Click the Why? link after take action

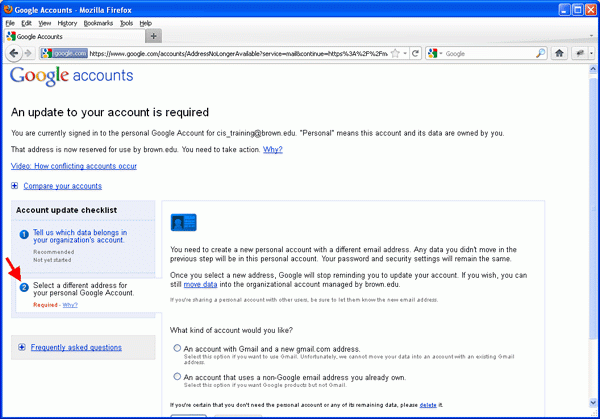coord(272,149)
